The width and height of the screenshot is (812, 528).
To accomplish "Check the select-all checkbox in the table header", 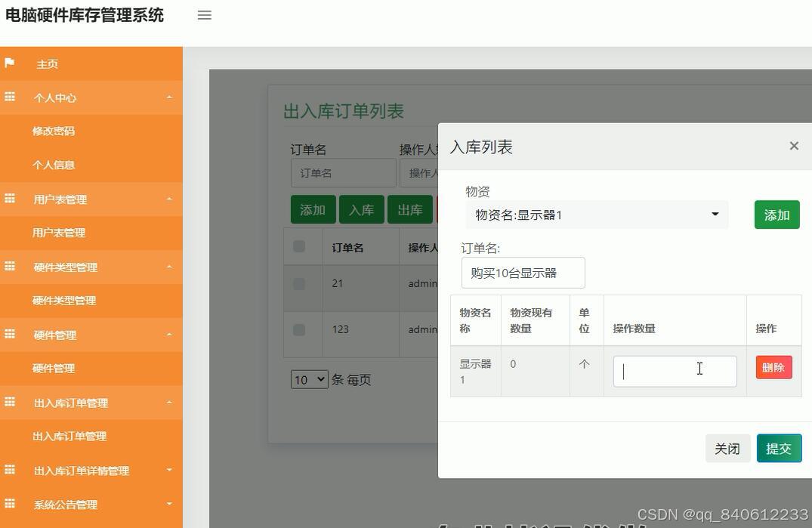I will coord(299,245).
